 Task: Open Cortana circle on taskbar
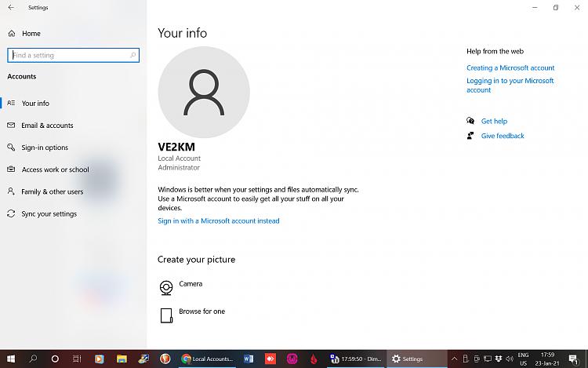[x=55, y=359]
